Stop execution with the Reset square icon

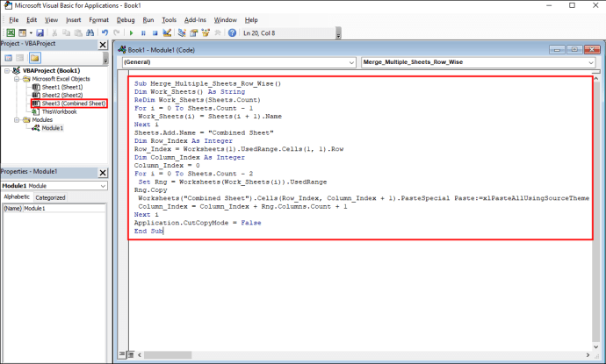point(155,33)
